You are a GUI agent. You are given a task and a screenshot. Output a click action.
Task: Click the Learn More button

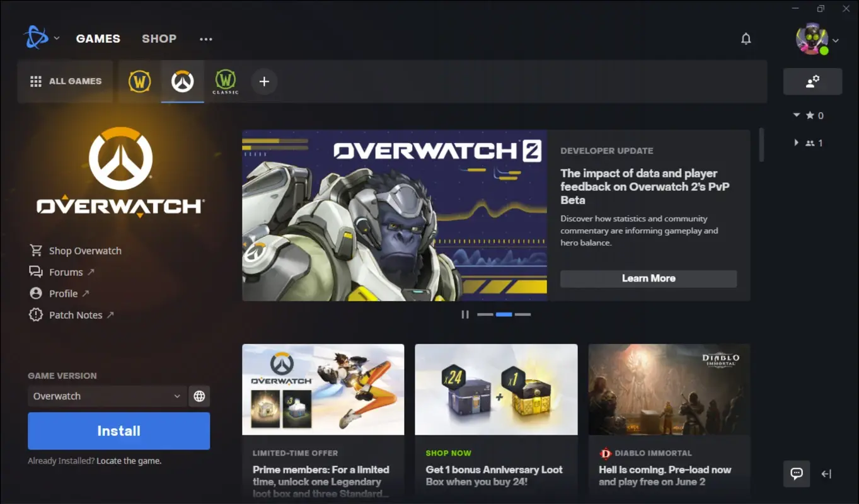click(649, 278)
